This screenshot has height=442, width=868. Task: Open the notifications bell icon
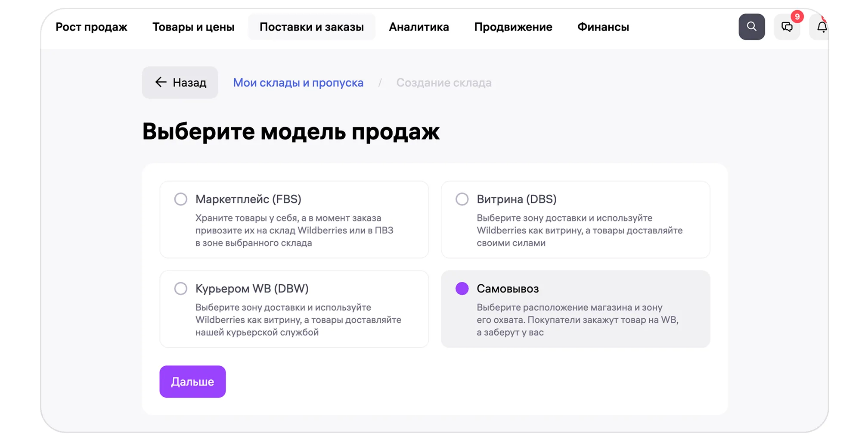pyautogui.click(x=821, y=27)
